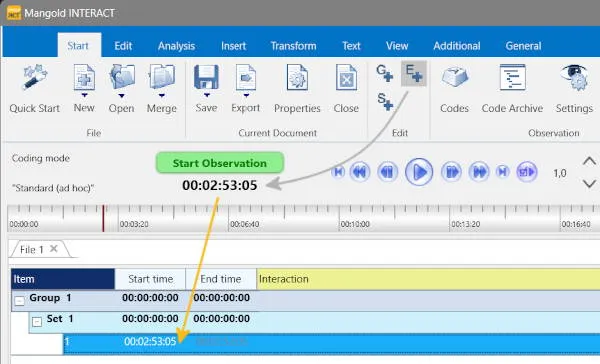This screenshot has width=600, height=364.
Task: Collapse Set 1 tree node
Action: coord(37,322)
